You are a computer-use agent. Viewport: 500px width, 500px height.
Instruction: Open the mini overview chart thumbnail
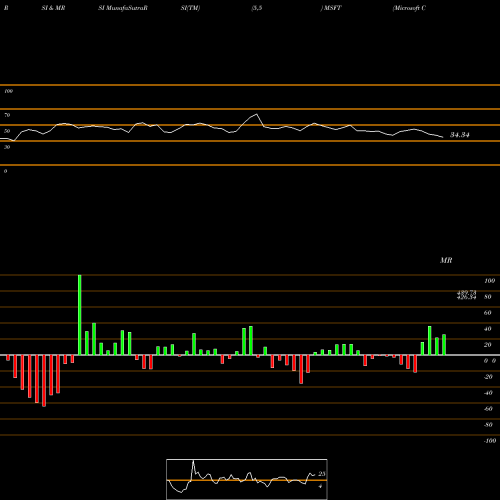(x=247, y=479)
